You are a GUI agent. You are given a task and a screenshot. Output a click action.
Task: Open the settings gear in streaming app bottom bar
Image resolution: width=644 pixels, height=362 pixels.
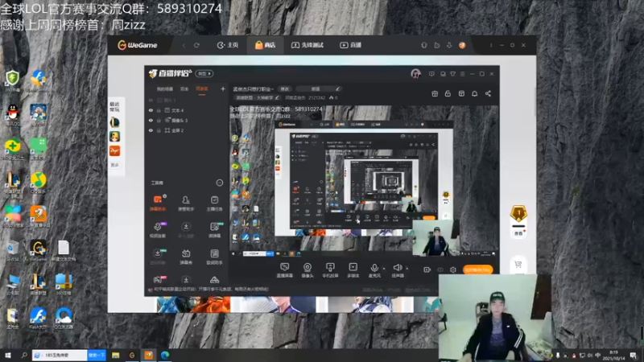coord(453,269)
